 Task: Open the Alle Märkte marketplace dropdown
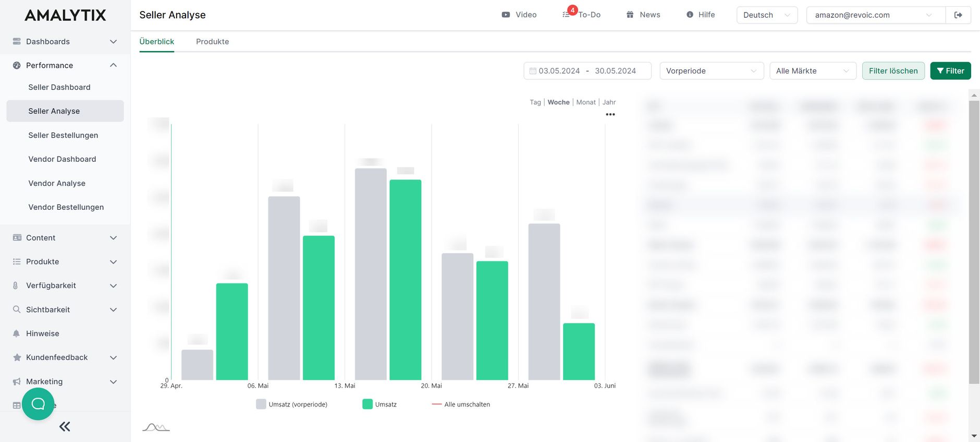(813, 71)
